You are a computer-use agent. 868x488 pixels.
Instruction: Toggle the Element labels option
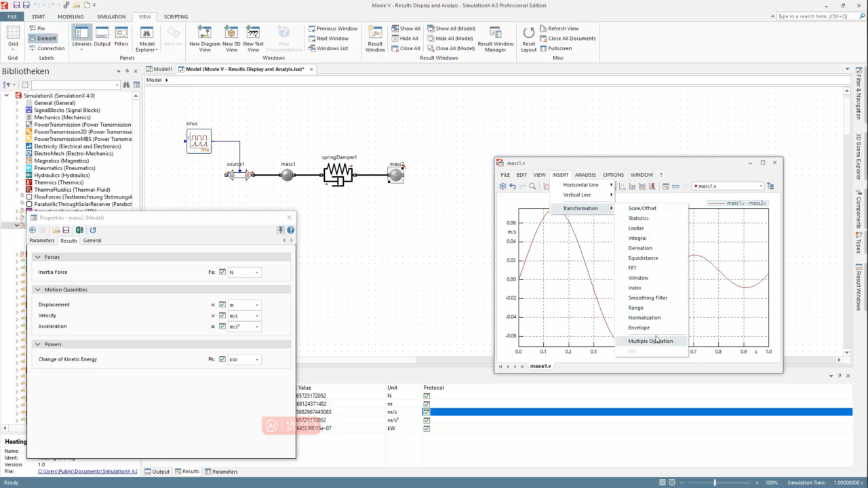42,39
